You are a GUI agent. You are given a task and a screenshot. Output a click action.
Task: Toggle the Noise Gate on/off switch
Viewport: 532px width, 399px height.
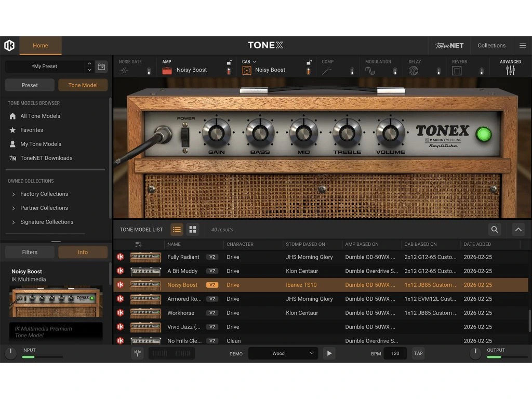pyautogui.click(x=149, y=71)
